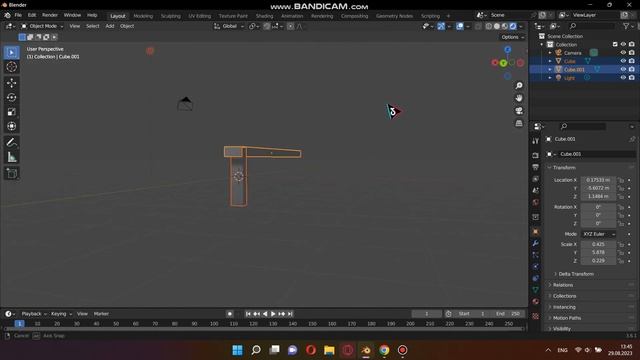This screenshot has width=640, height=360.
Task: Open the Render properties tab
Action: click(536, 156)
